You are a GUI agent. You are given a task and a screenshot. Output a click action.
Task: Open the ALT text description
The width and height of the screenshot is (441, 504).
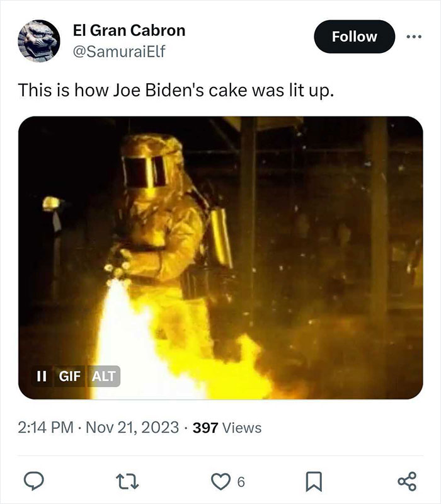[103, 377]
